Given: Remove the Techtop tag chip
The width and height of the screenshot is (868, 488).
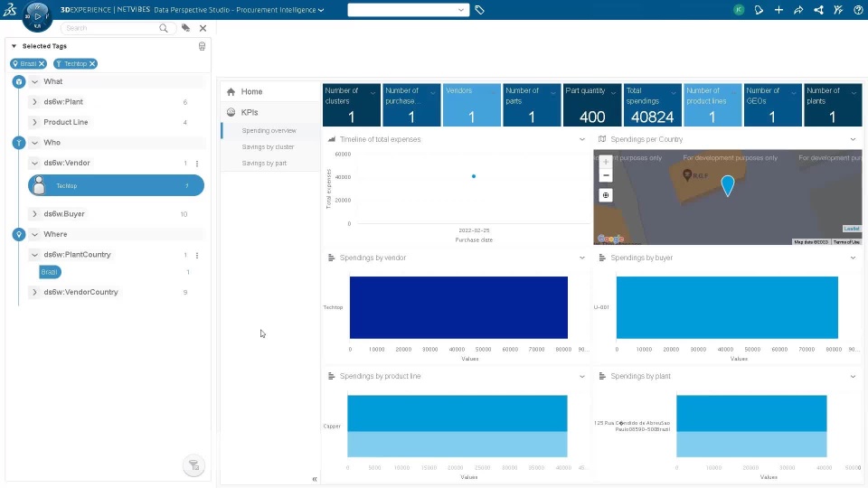Looking at the screenshot, I should tap(92, 63).
